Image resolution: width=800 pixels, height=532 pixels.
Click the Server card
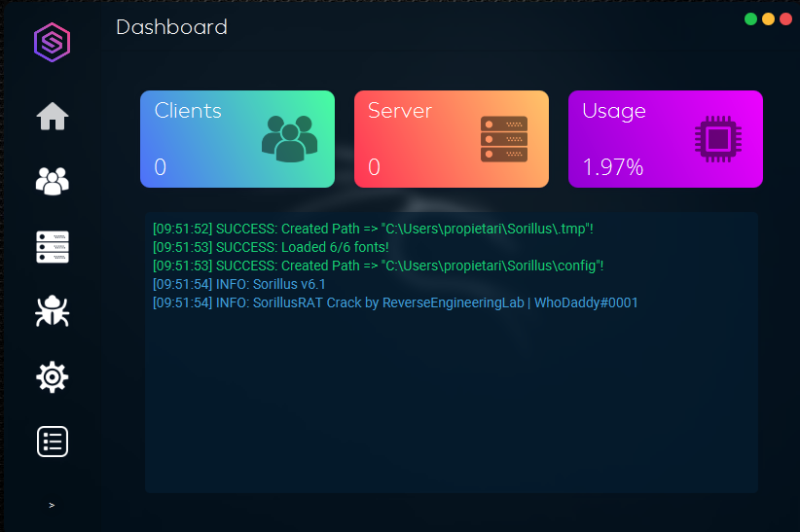pos(452,139)
